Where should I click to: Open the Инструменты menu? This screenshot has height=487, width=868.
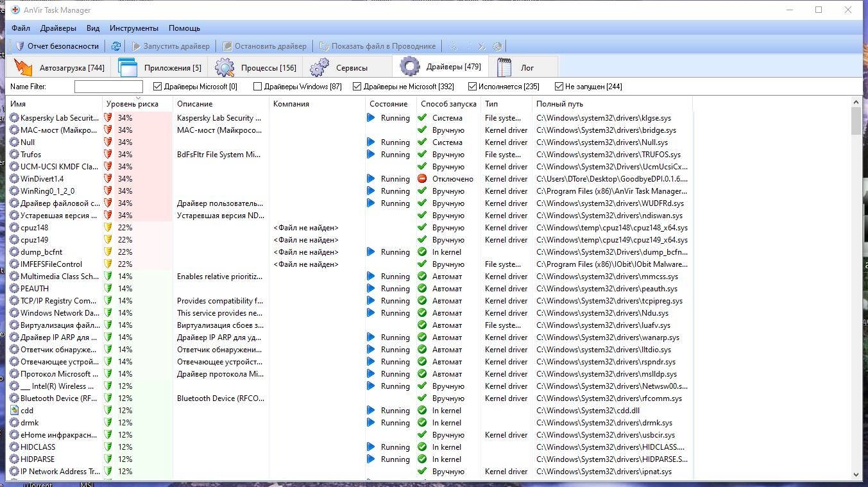[133, 28]
